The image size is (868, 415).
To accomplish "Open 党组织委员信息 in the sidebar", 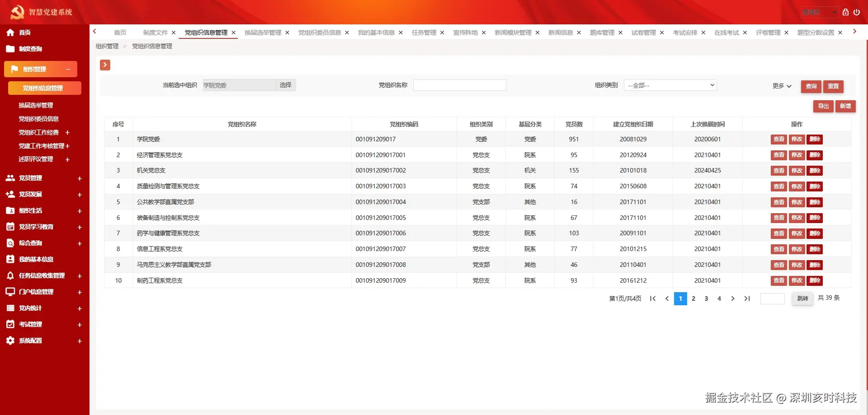I will pyautogui.click(x=38, y=119).
